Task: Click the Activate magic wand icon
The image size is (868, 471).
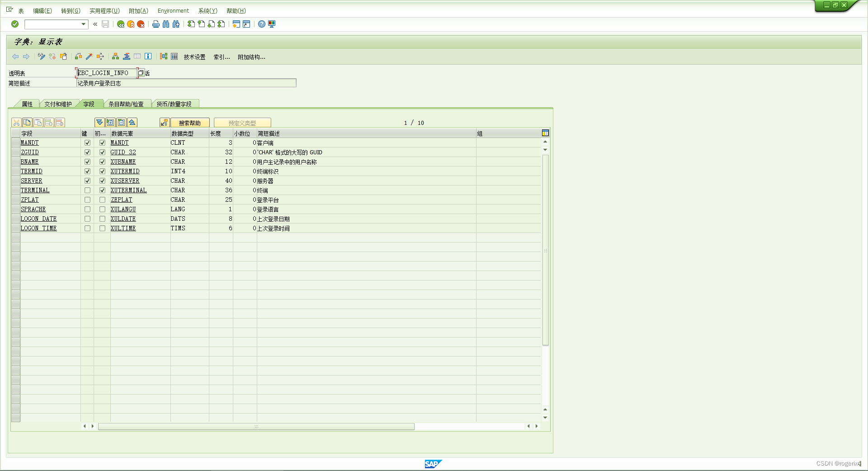Action: [90, 57]
